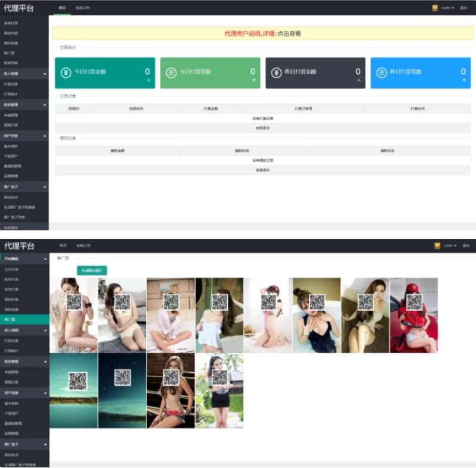Open 推广盒子列表 in the dashboard sidebar
This screenshot has height=468, width=476.
(x=14, y=217)
